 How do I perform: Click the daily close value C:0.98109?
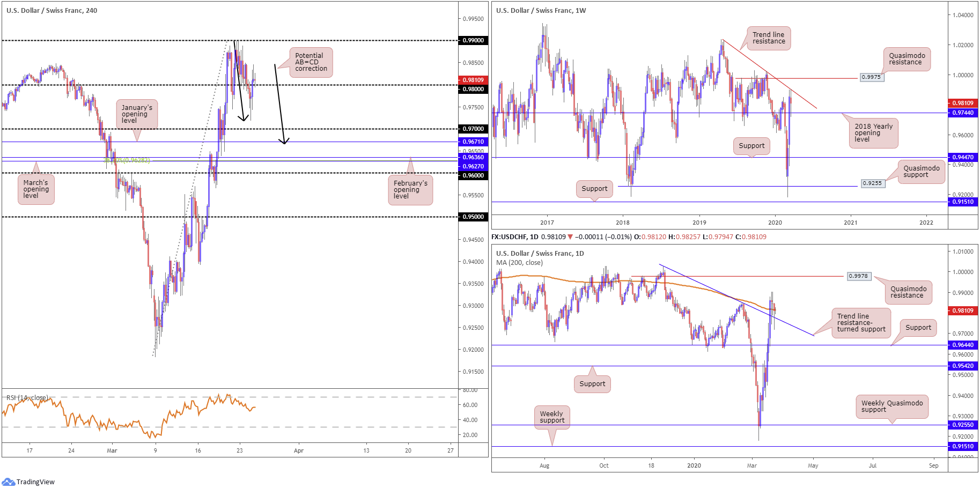pyautogui.click(x=751, y=236)
